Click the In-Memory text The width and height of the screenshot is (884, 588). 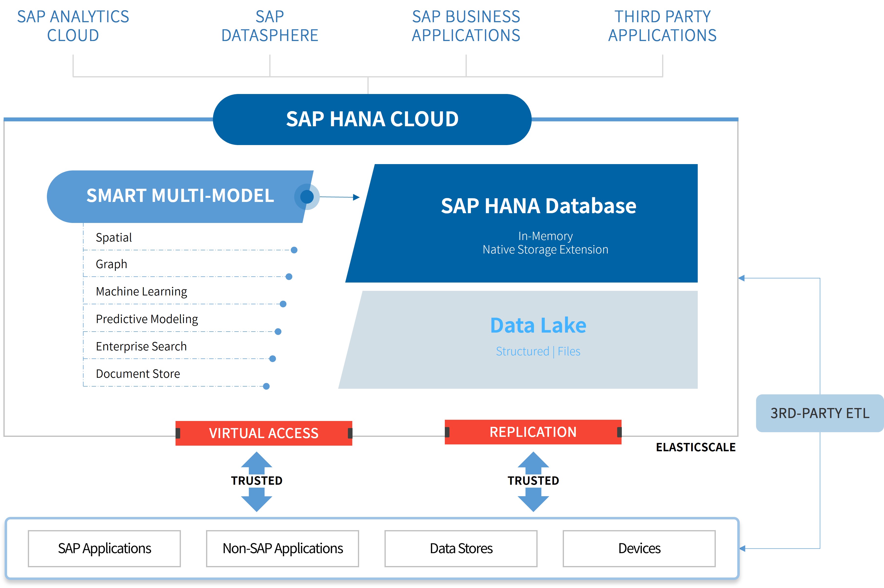coord(545,236)
